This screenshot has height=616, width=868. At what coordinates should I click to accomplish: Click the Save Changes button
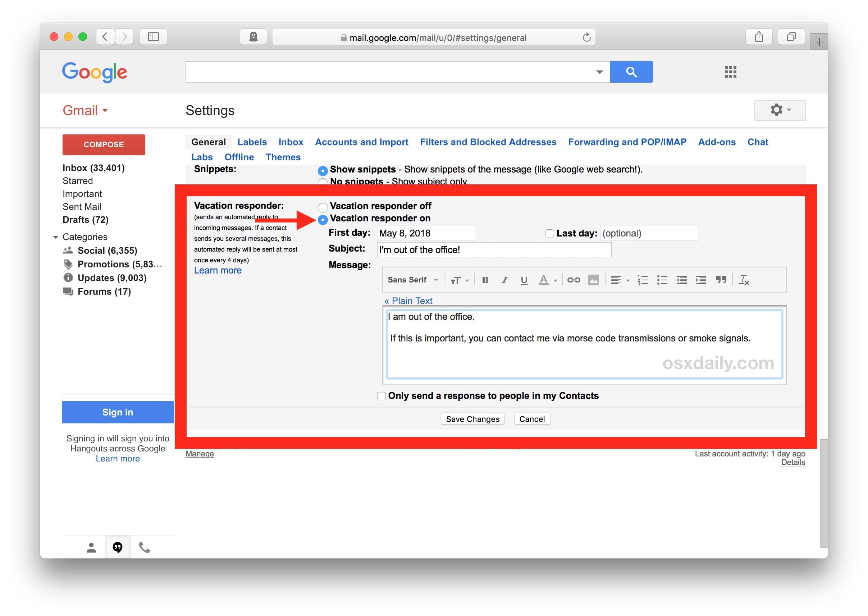click(472, 419)
